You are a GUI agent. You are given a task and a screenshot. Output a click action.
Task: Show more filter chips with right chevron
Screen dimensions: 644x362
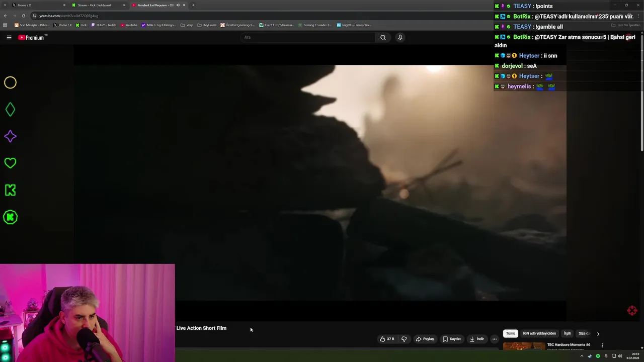[x=598, y=334]
